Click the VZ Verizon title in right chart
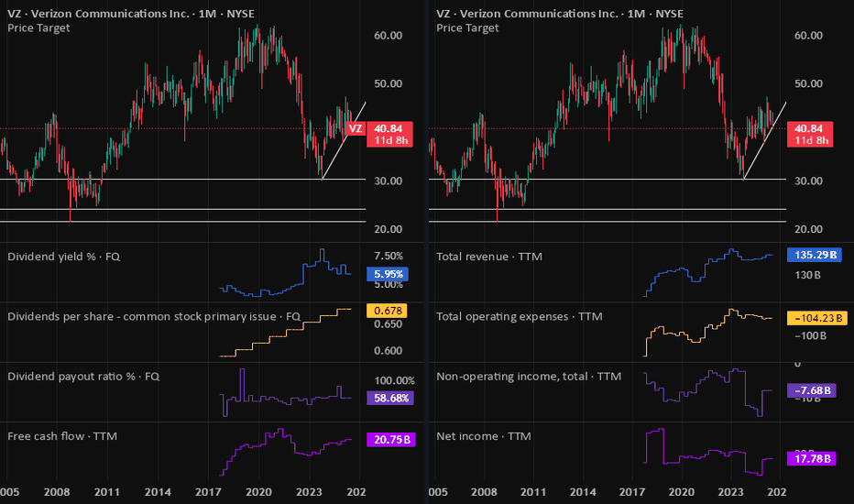Image resolution: width=854 pixels, height=504 pixels. 559,14
